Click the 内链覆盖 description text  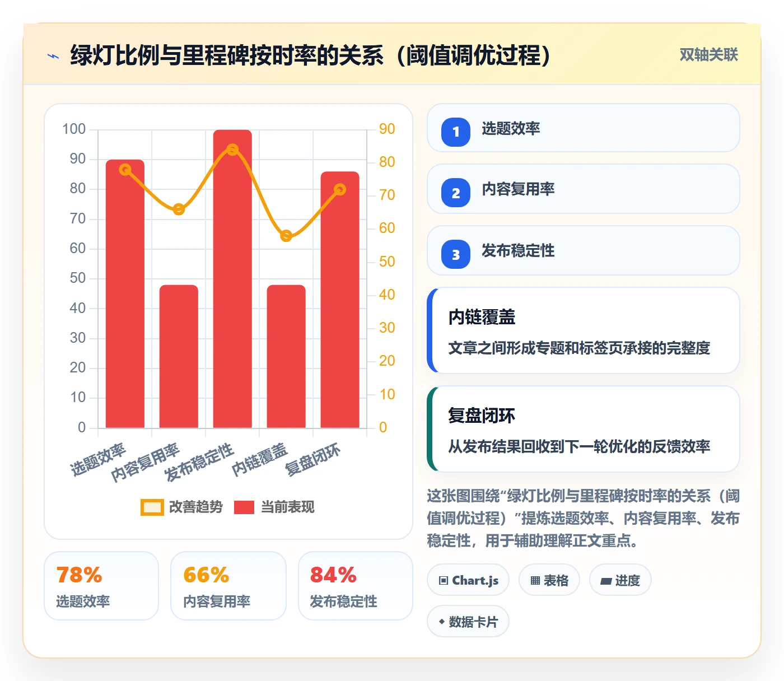tap(579, 348)
